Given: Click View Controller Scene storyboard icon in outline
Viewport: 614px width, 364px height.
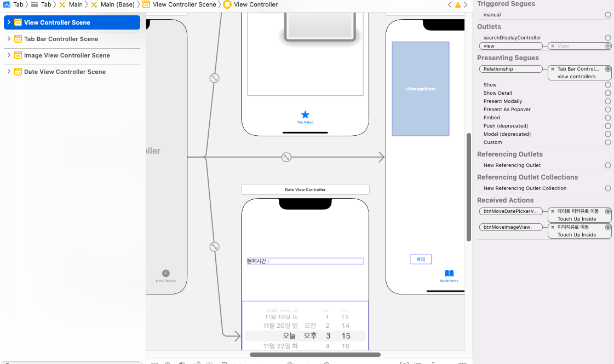Looking at the screenshot, I should 18,22.
